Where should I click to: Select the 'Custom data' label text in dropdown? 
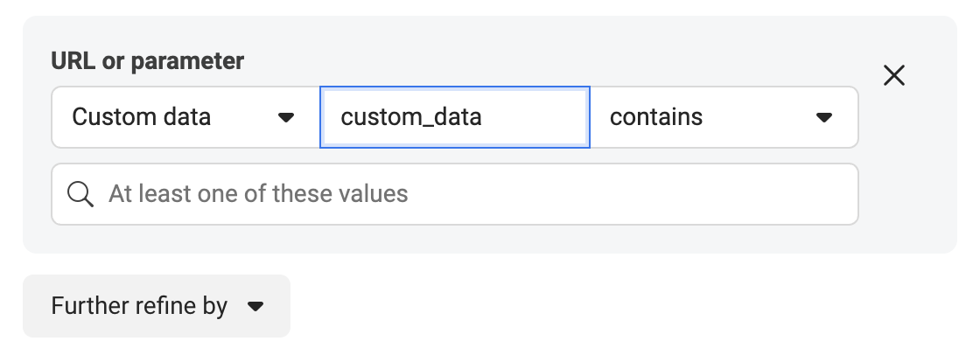[141, 117]
